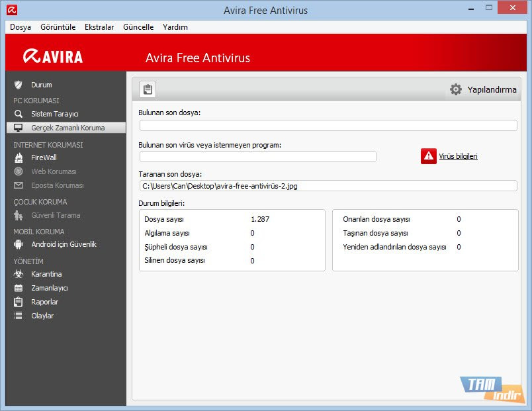Image resolution: width=532 pixels, height=411 pixels.
Task: Click the Taranan son dosya path field
Action: coord(328,186)
